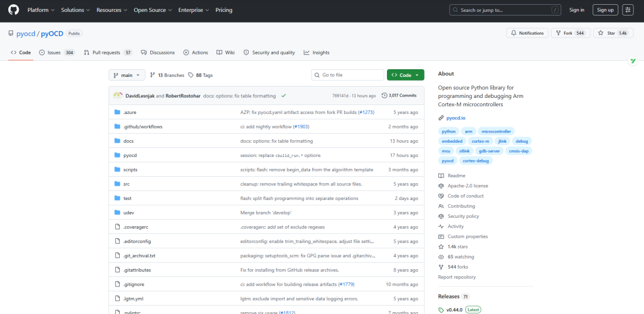Screen dimensions: 644x314
Task: Click the watching eye icon
Action: coord(441,257)
